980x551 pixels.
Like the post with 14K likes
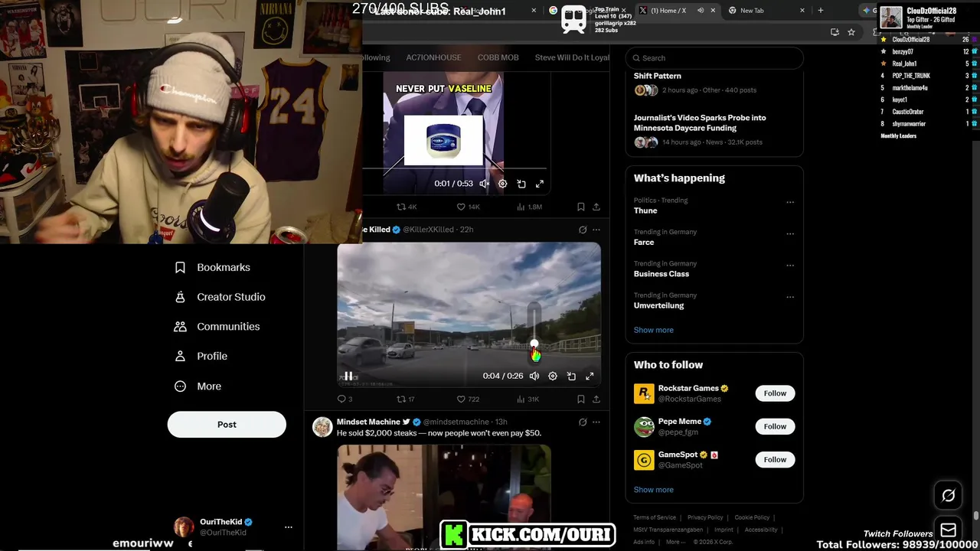[468, 207]
